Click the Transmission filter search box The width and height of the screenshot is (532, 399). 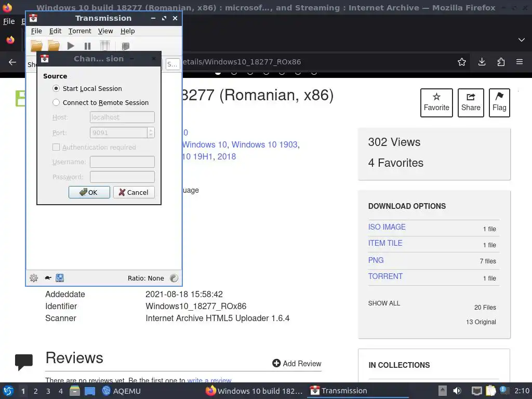coord(172,64)
